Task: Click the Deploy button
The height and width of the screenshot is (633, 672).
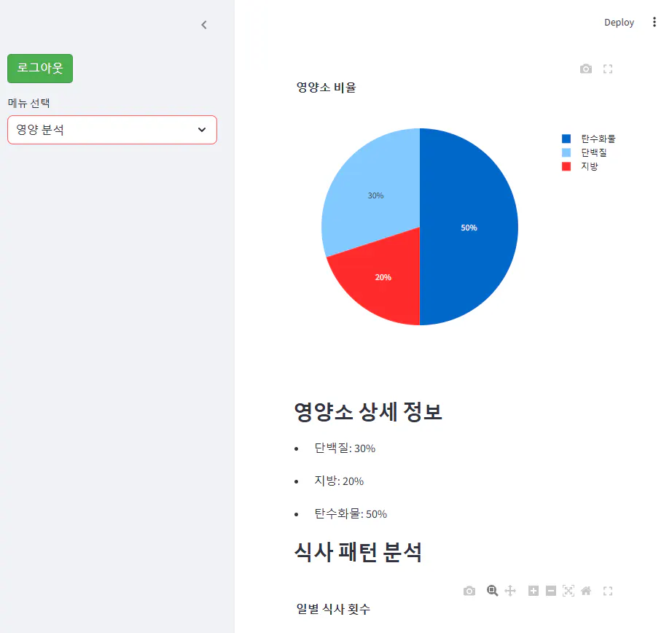Action: pos(619,23)
